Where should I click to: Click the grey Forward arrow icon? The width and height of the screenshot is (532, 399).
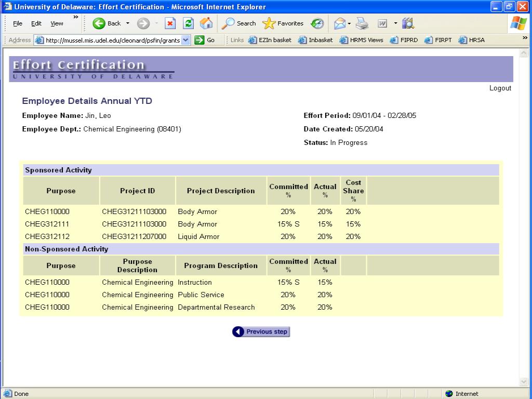[x=143, y=23]
